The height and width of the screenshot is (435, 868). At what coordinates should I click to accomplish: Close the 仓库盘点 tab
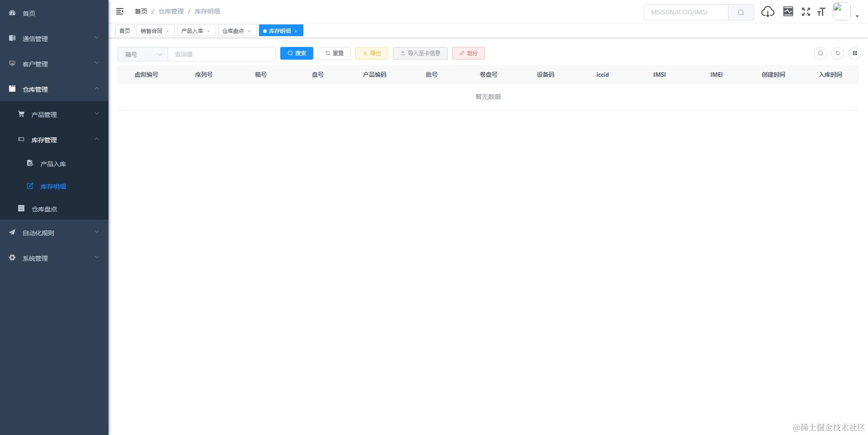(x=249, y=31)
